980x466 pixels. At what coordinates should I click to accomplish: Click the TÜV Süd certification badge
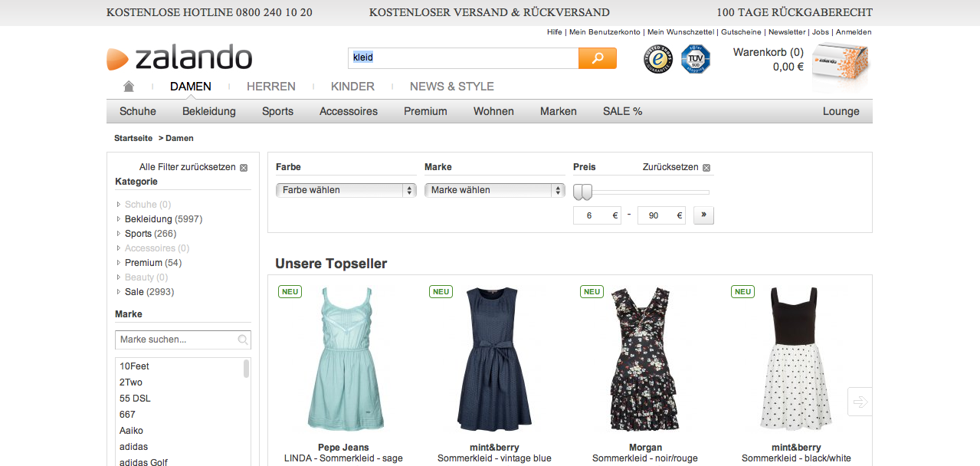tap(696, 59)
